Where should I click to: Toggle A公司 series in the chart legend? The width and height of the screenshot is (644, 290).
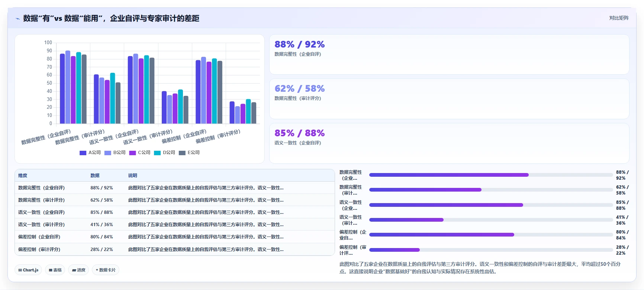pyautogui.click(x=90, y=153)
